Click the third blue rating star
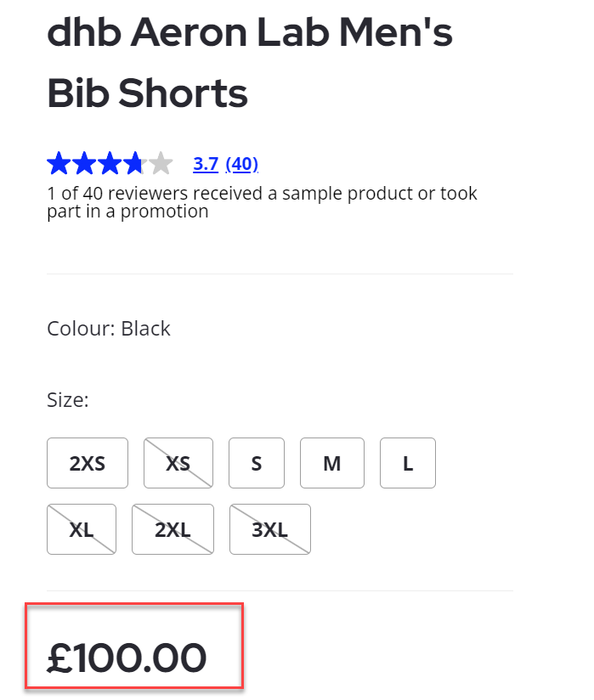The height and width of the screenshot is (700, 594). pos(110,163)
